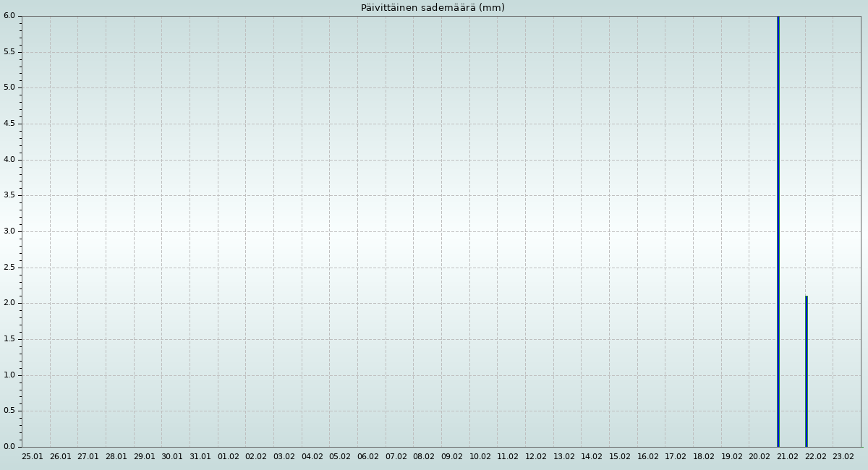Viewport: 868px width, 470px height.
Task: Click the 6.0 value on the y-axis
Action: tap(9, 16)
